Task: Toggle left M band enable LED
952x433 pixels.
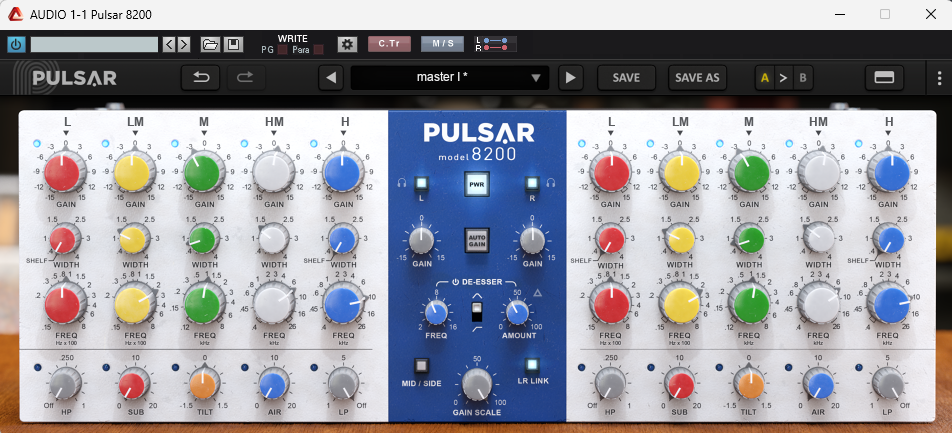Action: [175, 143]
